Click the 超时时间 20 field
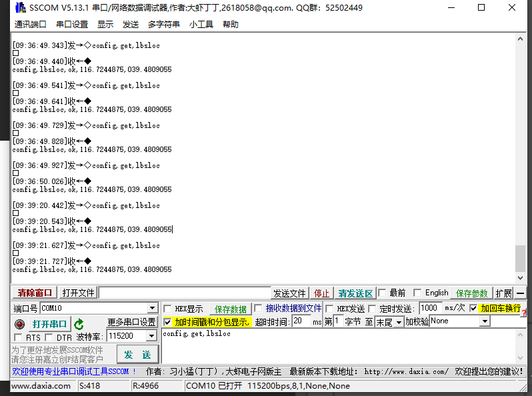Viewport: 532px width, 396px height. [301, 321]
